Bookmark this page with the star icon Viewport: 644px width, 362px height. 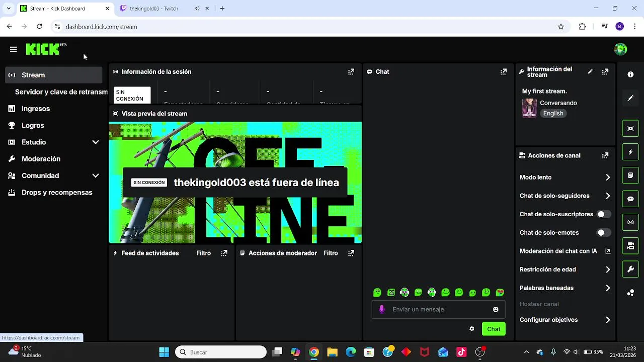pyautogui.click(x=561, y=27)
